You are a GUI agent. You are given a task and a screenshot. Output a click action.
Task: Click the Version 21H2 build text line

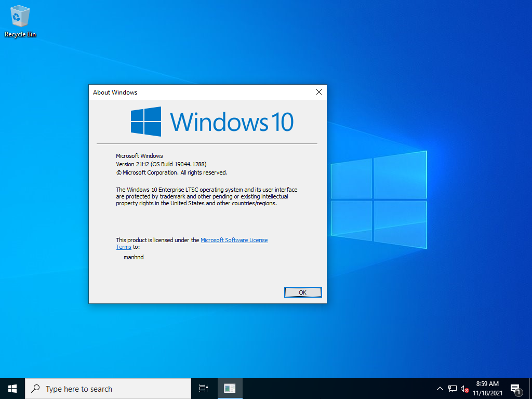click(x=161, y=164)
